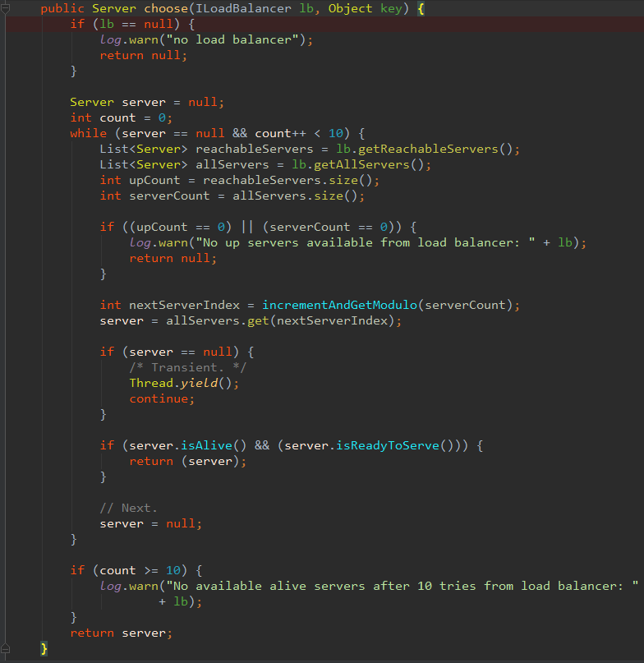Click the 'upCount' variable declaration
The height and width of the screenshot is (663, 644).
point(154,181)
